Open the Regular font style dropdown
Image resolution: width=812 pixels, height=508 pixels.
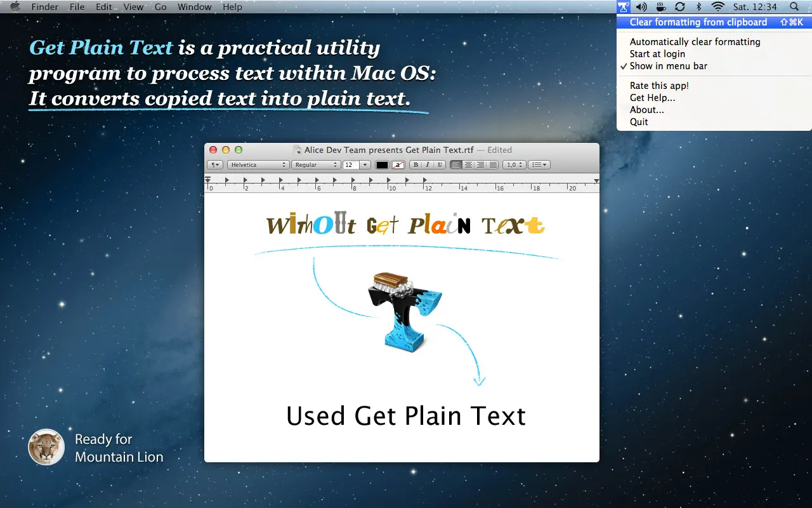pyautogui.click(x=315, y=164)
